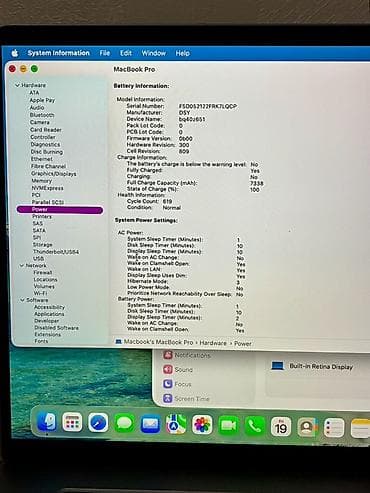Screen dimensions: 370x493
Task: Open the File menu
Action: pyautogui.click(x=105, y=53)
